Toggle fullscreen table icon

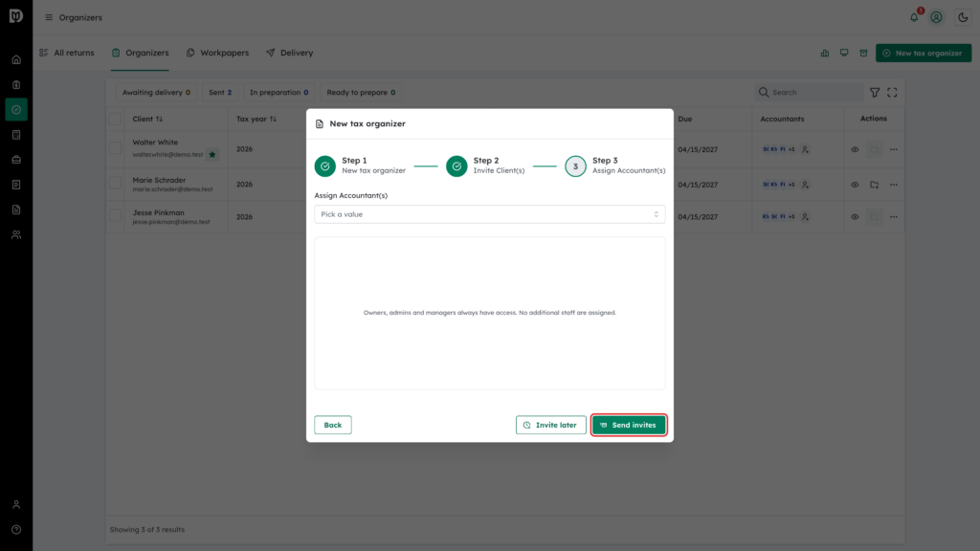point(892,93)
